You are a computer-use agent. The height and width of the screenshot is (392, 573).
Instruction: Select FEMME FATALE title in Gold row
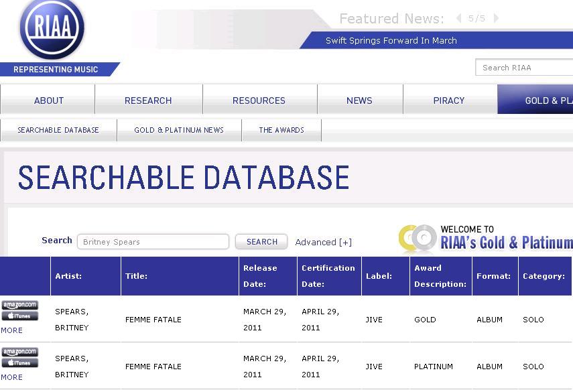click(x=153, y=320)
